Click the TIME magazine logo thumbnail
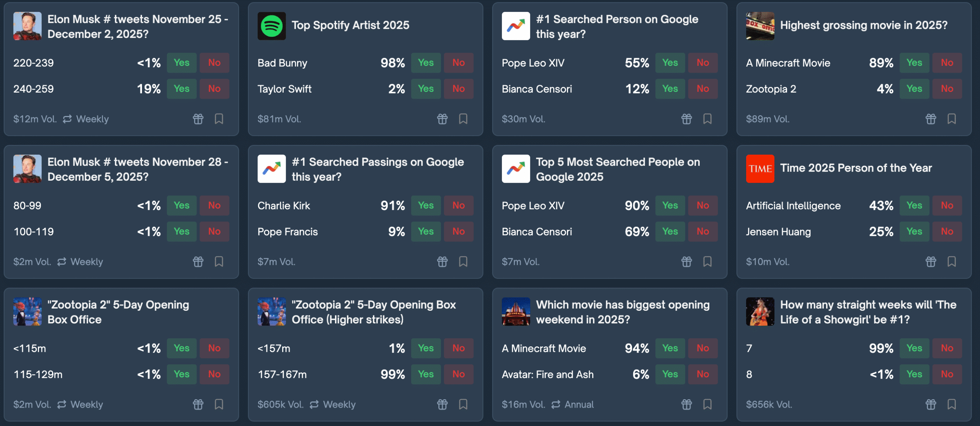Image resolution: width=980 pixels, height=426 pixels. click(760, 169)
